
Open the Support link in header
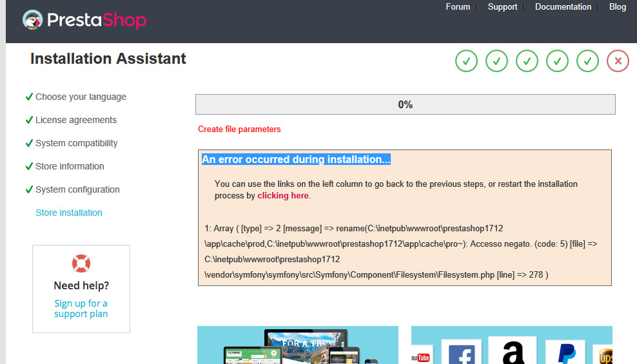(502, 7)
